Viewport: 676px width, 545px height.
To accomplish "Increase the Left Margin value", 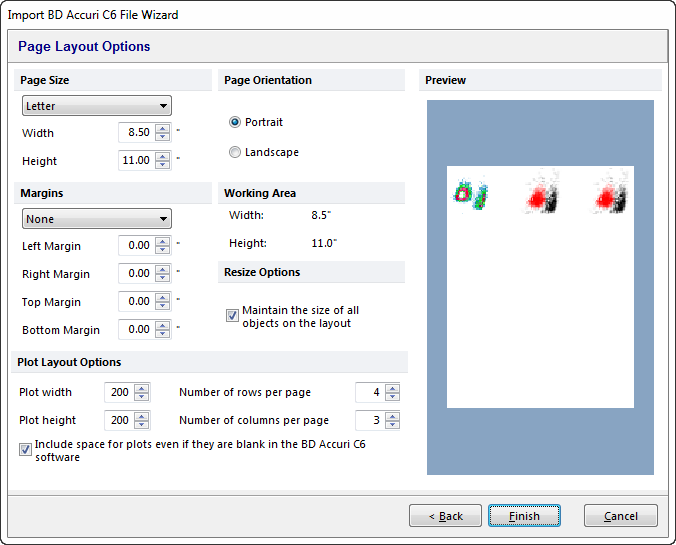I will 162,241.
